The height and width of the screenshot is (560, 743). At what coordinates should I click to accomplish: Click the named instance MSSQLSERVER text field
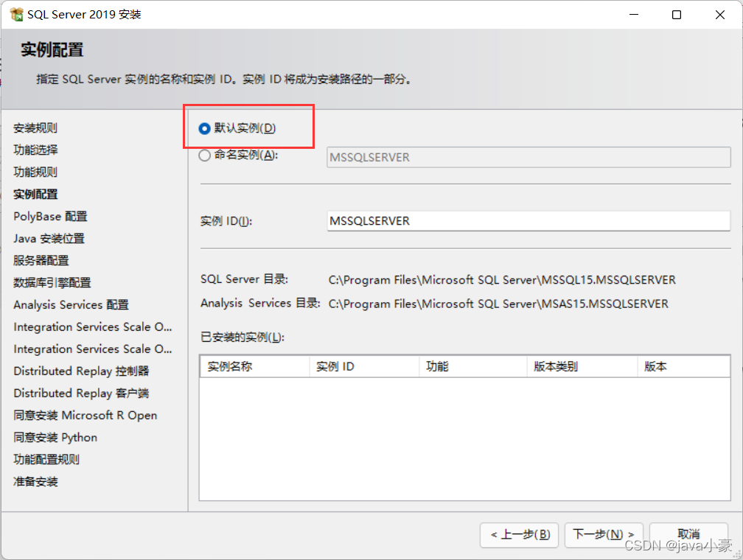pos(529,157)
